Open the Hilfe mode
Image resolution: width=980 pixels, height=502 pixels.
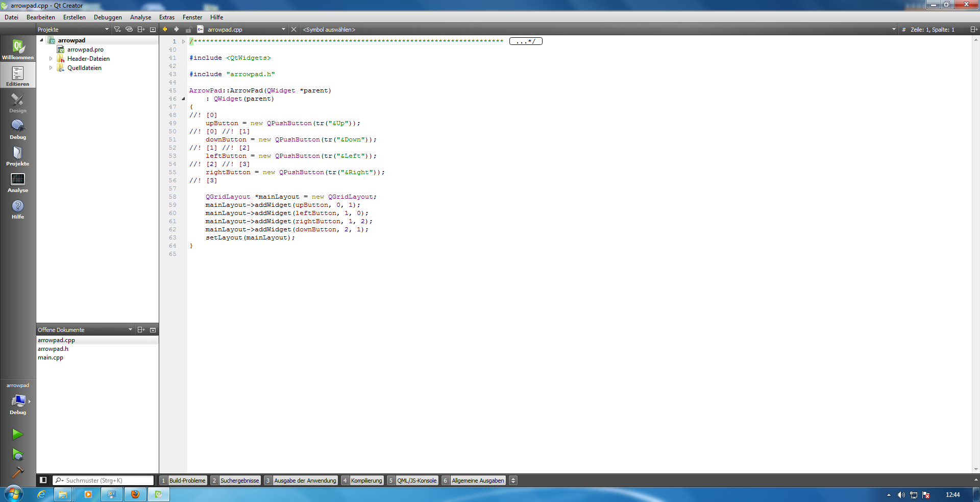[18, 209]
